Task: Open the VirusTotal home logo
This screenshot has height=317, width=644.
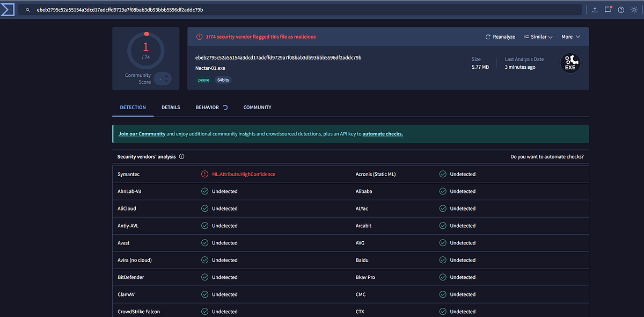Action: 8,10
